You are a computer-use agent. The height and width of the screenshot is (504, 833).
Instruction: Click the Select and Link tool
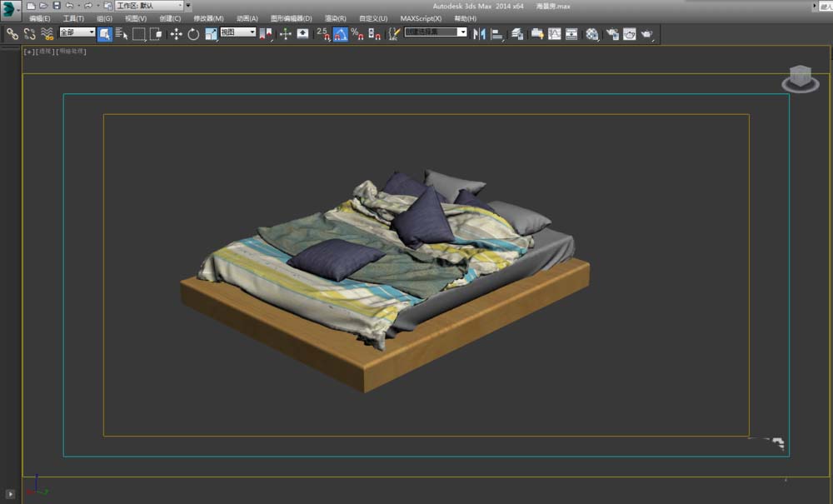point(12,33)
